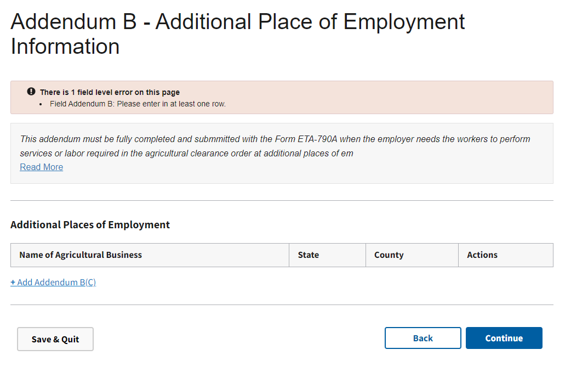This screenshot has width=588, height=372.
Task: Click the Addendum B page title
Action: click(x=237, y=34)
